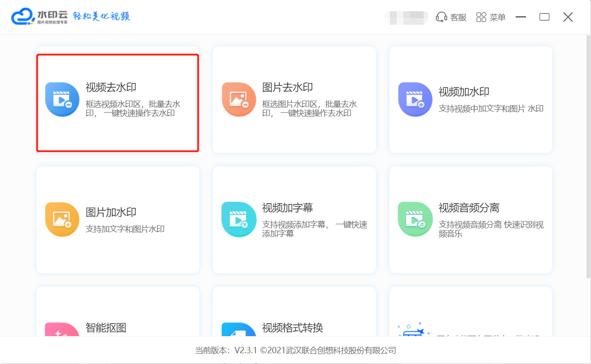This screenshot has width=591, height=364.
Task: Open the 视频加水印 title
Action: (x=464, y=92)
